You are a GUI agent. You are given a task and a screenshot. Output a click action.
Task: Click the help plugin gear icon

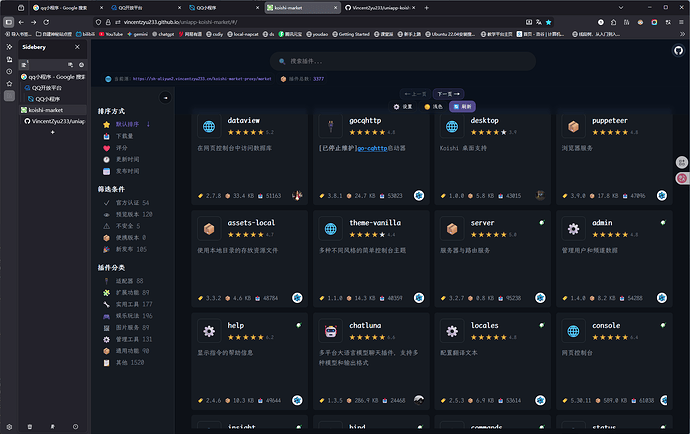(209, 330)
